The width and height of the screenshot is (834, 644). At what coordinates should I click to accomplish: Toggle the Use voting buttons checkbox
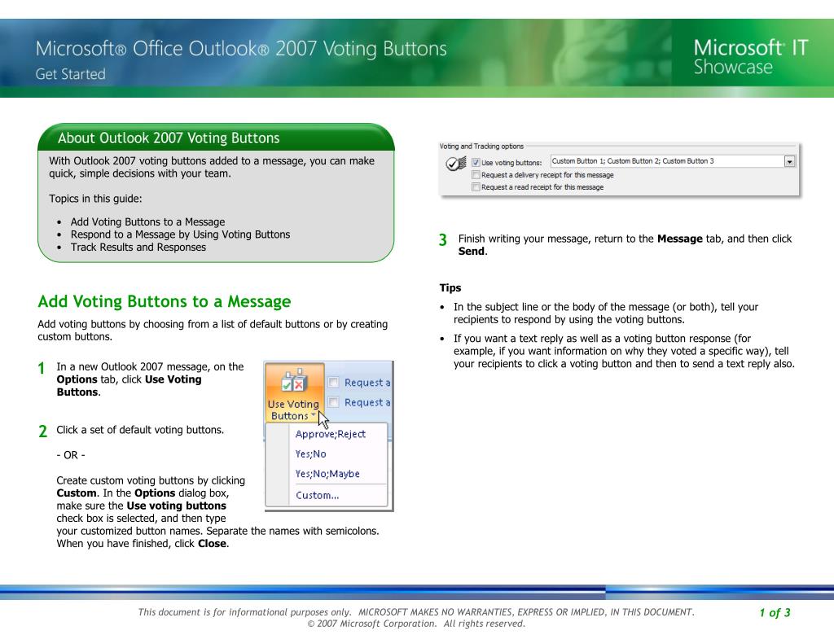(476, 163)
